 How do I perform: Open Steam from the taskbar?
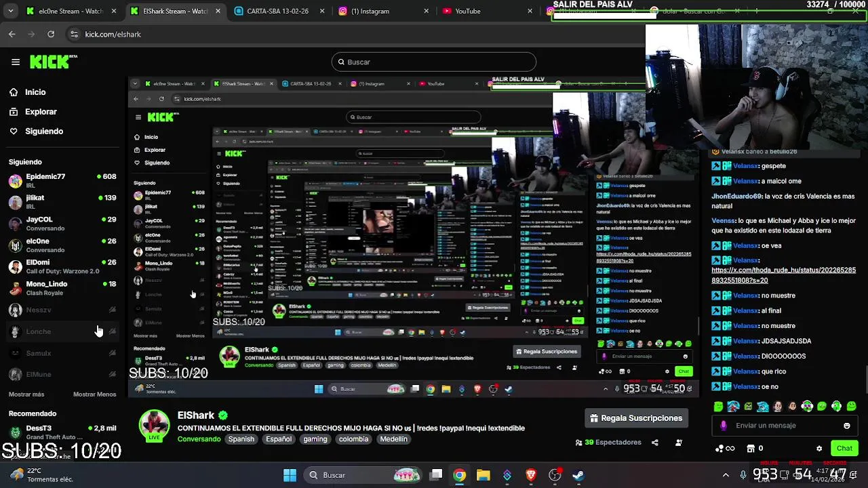tap(578, 475)
